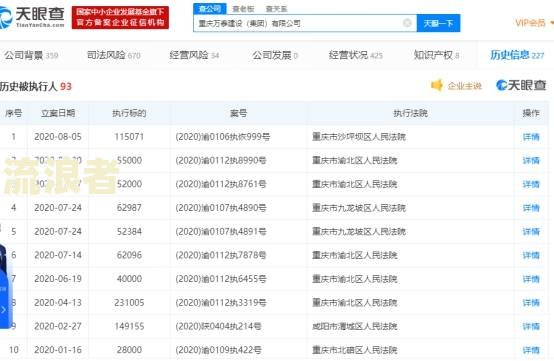Open the 经营风险 section tab
554x361 pixels.
[194, 55]
